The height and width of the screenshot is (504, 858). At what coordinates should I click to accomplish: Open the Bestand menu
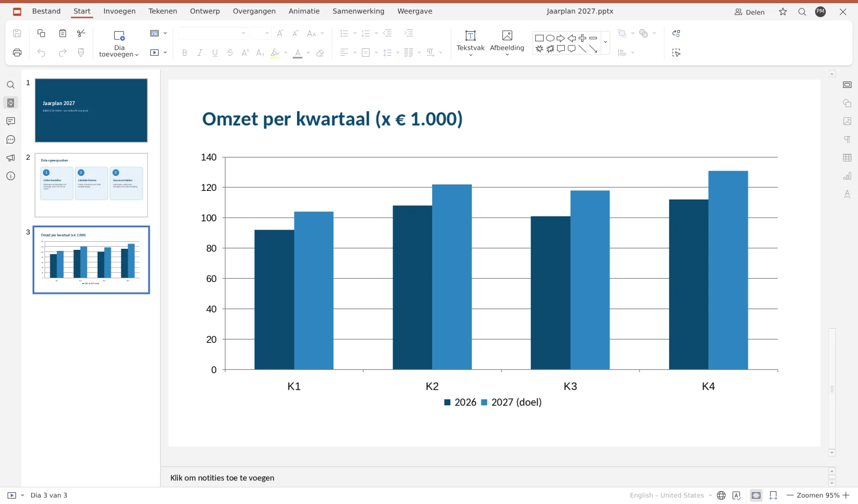[x=46, y=11]
